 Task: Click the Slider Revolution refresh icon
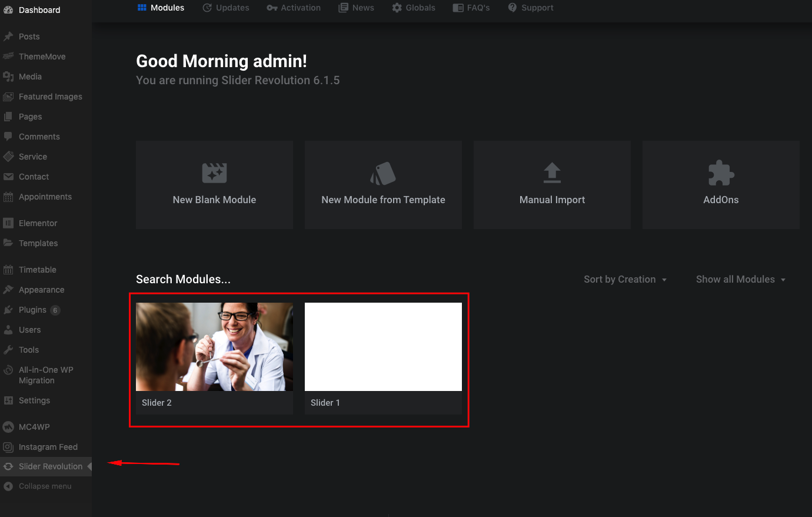(8, 466)
